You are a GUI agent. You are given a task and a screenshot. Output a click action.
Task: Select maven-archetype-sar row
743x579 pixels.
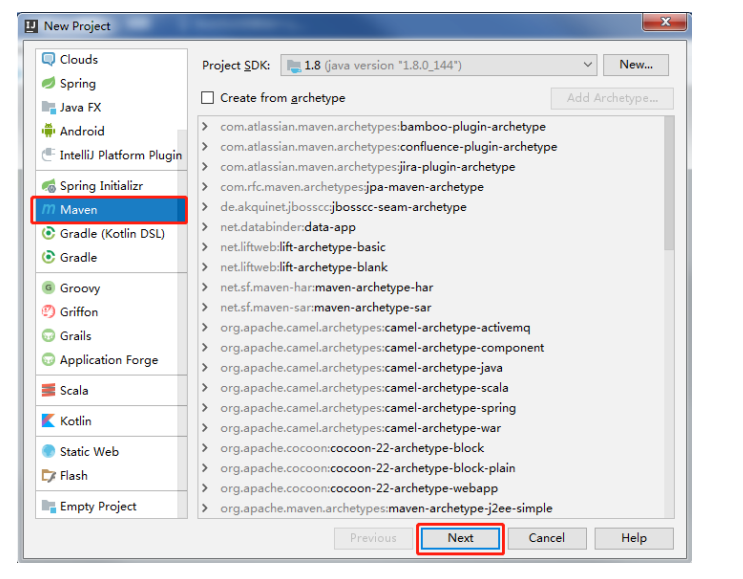click(431, 308)
